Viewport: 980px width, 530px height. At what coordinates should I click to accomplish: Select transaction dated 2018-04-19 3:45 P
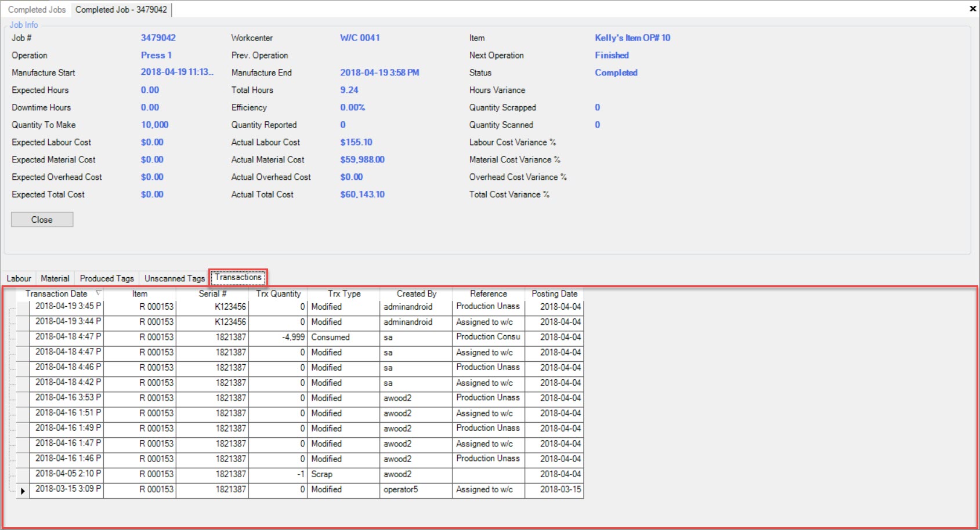coord(67,306)
